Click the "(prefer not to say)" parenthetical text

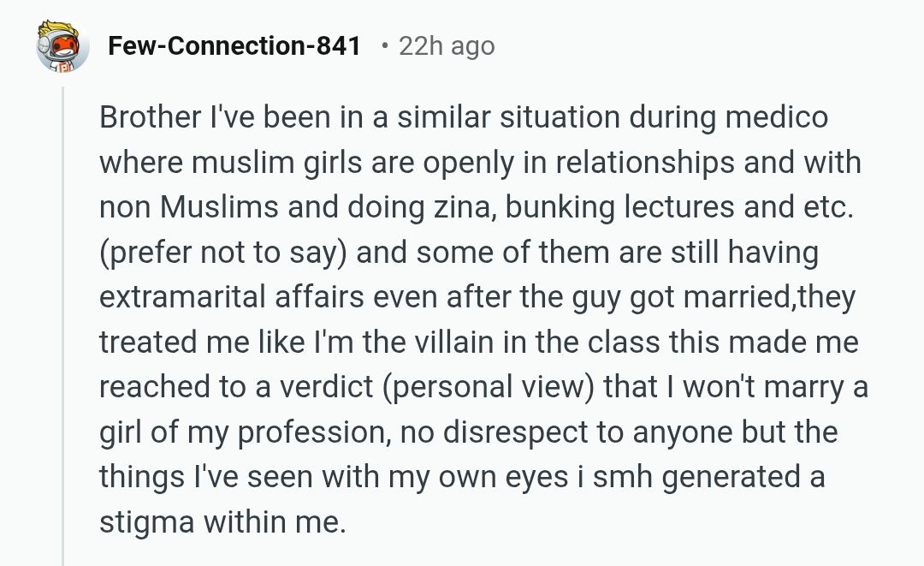click(x=224, y=253)
